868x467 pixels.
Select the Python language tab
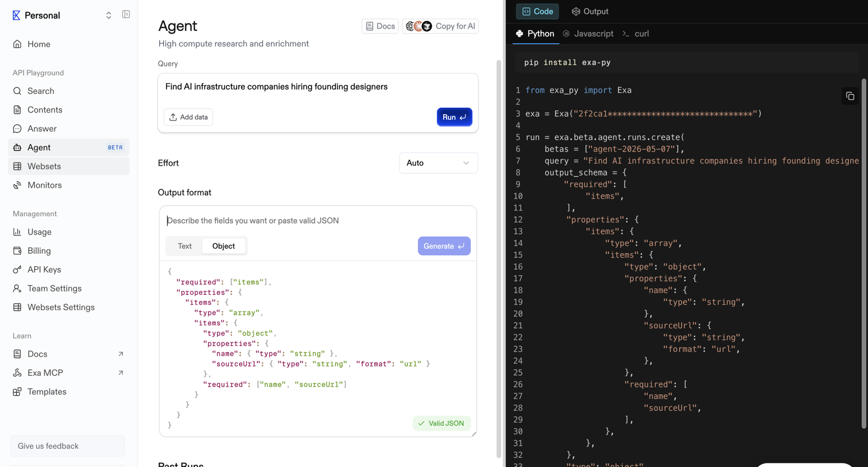click(535, 34)
